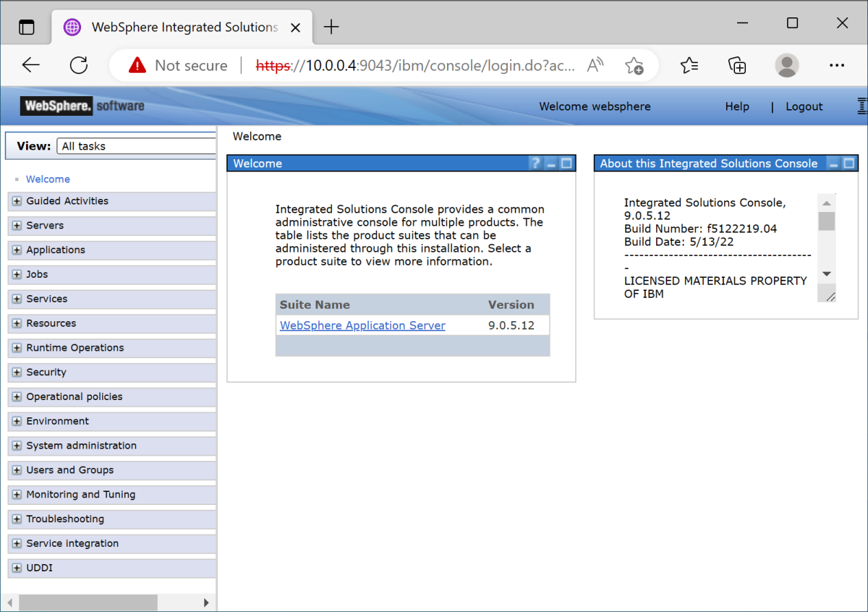The image size is (868, 612).
Task: Expand the Troubleshooting section
Action: point(16,519)
